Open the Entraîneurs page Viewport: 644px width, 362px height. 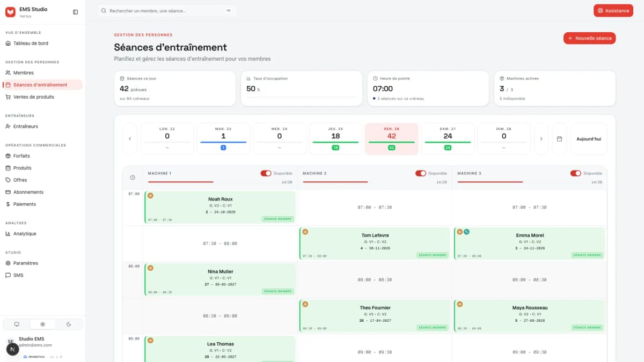[43, 127]
